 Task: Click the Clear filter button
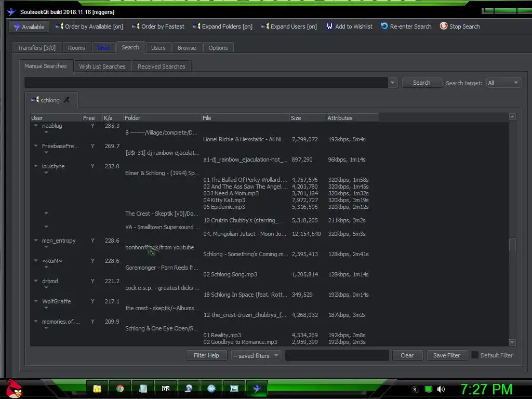[x=407, y=355]
